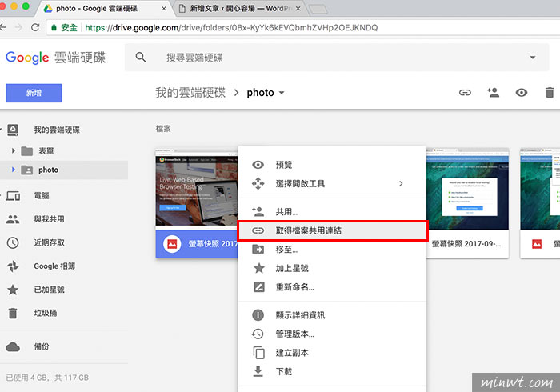
Task: Click the 電腦 devices icon
Action: [x=13, y=196]
